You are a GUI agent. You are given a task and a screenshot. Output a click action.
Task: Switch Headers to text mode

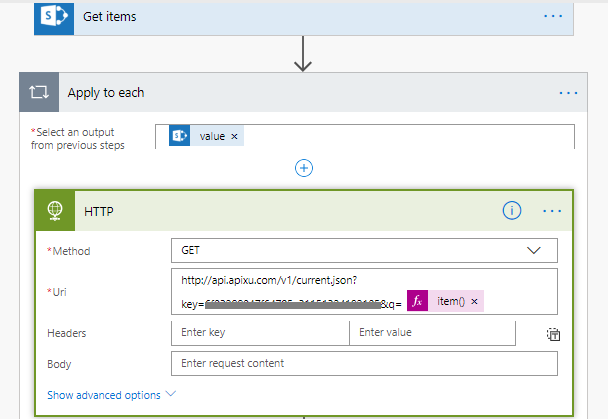(551, 336)
